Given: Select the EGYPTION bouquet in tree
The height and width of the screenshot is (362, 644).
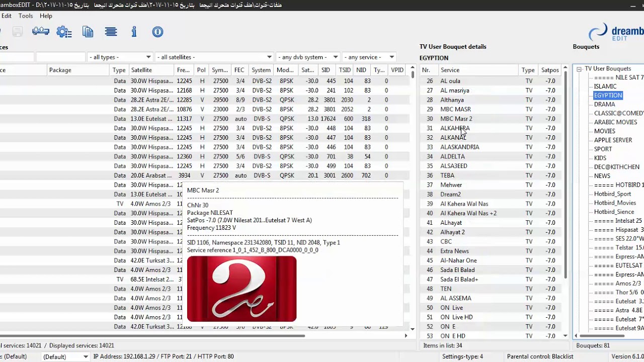Looking at the screenshot, I should (x=608, y=96).
